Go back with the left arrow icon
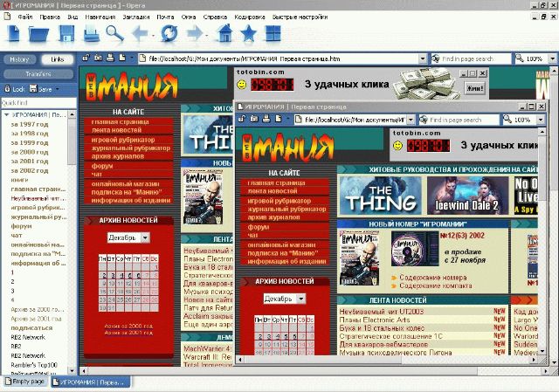 [141, 34]
